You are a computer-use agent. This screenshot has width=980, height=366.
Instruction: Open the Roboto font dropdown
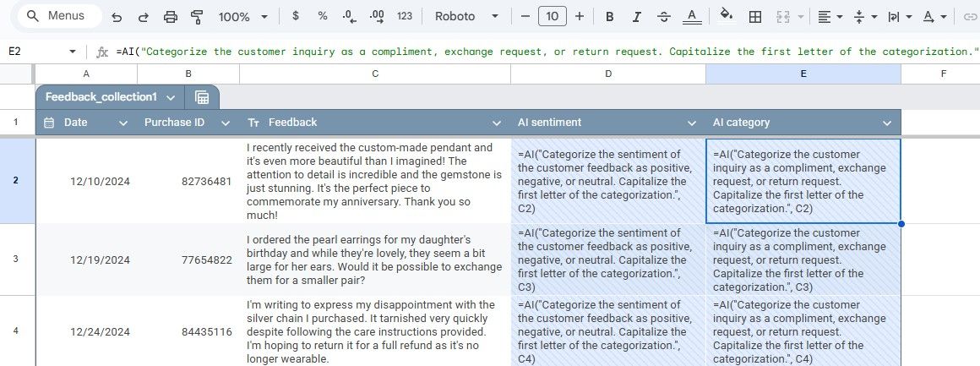point(467,16)
